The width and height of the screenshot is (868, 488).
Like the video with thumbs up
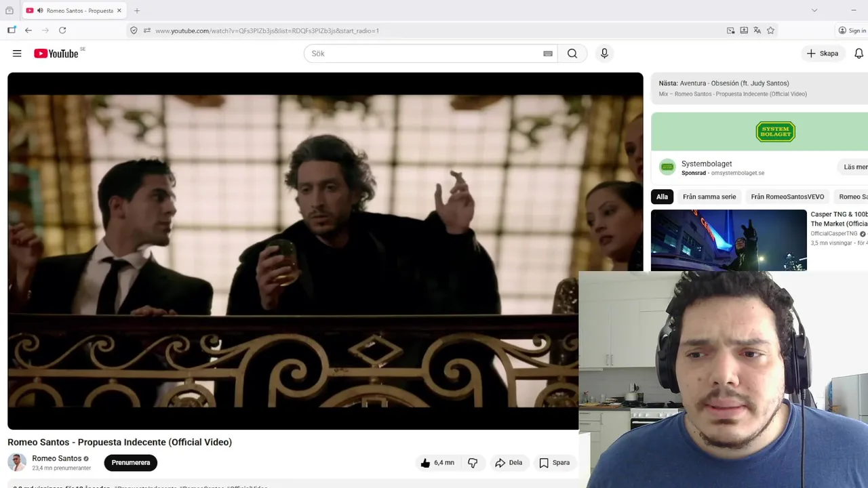(437, 463)
